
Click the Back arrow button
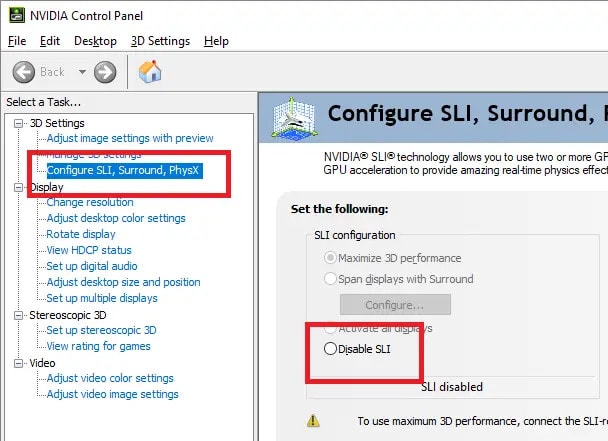point(25,71)
